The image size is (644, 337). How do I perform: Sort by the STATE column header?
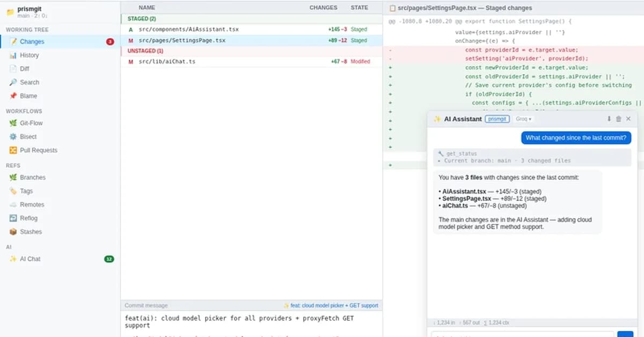pos(360,8)
